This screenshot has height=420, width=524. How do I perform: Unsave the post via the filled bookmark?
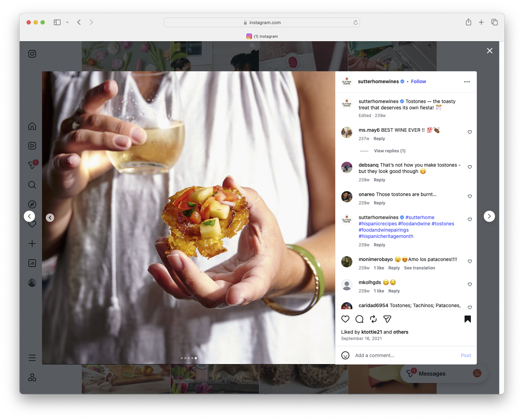(468, 319)
